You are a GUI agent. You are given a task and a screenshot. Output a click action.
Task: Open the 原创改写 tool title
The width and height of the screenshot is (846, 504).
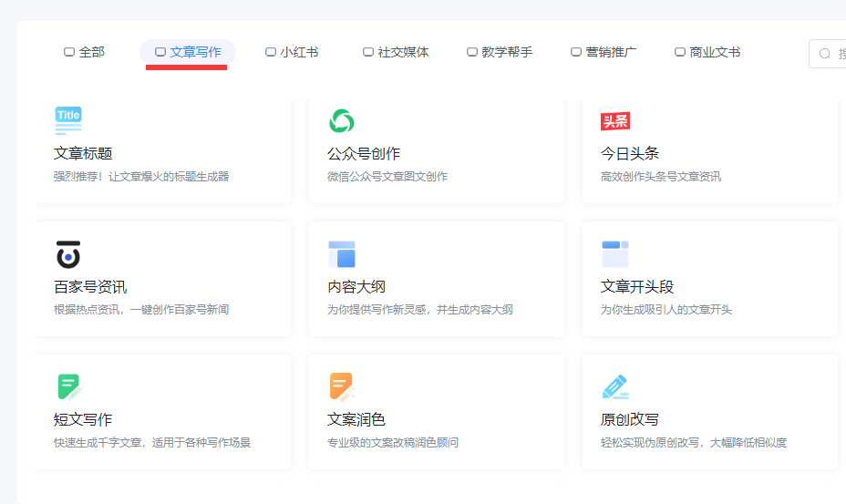point(630,420)
